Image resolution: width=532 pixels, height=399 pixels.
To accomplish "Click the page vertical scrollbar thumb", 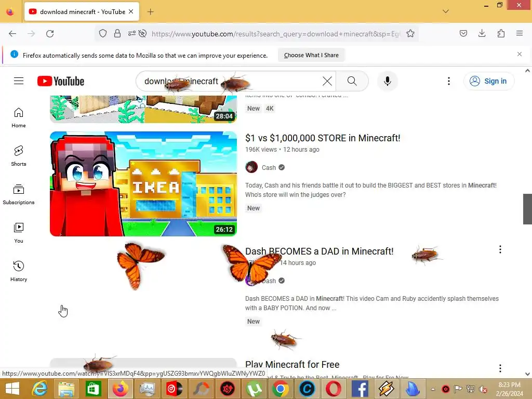I will [527, 209].
